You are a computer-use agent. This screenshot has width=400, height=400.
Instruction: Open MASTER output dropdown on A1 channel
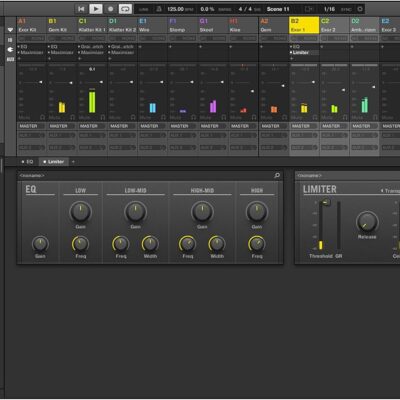tap(31, 126)
